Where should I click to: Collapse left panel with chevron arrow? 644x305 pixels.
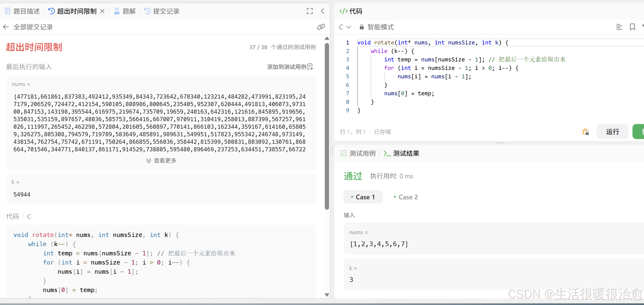322,11
